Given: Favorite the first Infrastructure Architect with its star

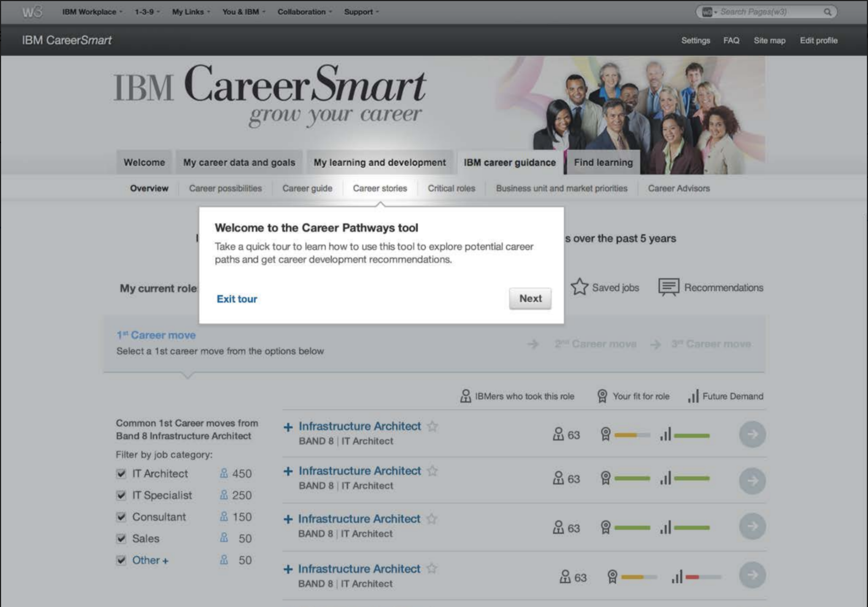Looking at the screenshot, I should point(432,426).
